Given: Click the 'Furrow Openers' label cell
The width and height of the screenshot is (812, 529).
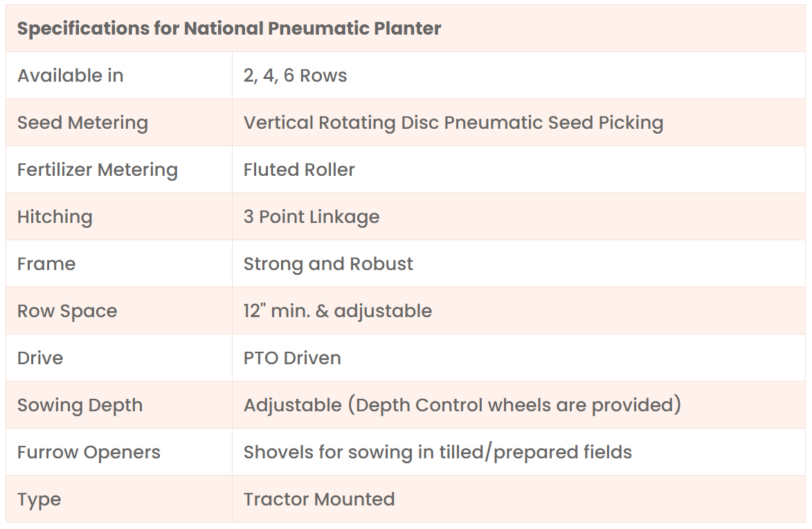Looking at the screenshot, I should click(x=89, y=452).
